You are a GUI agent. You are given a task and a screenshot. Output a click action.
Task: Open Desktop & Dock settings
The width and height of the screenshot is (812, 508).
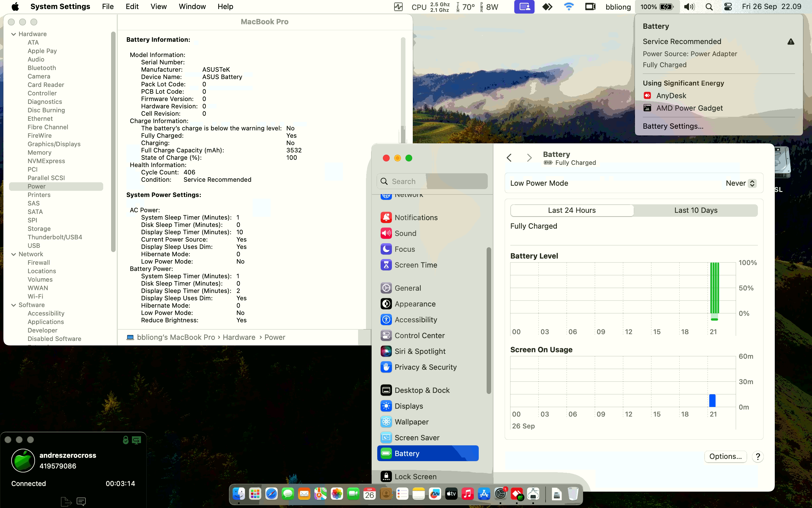pos(428,390)
